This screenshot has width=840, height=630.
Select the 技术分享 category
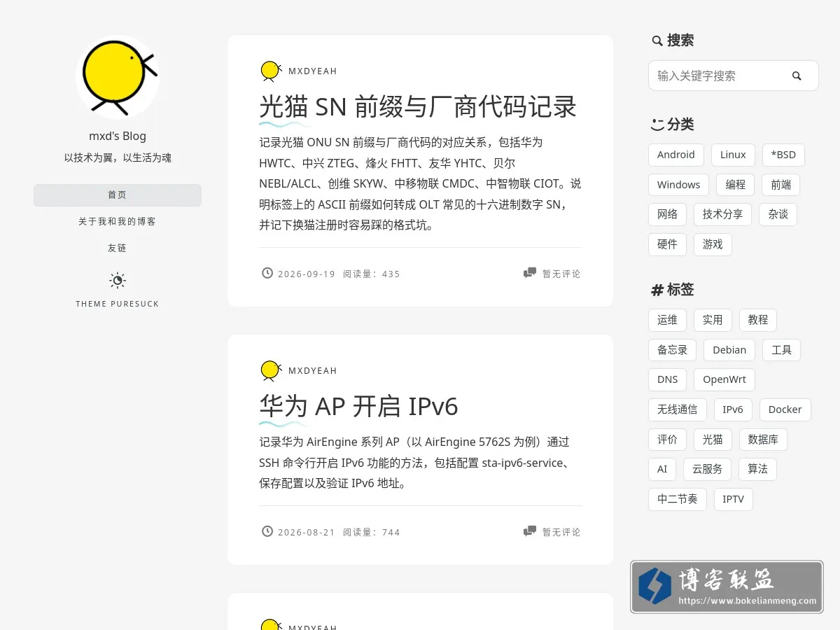723,214
